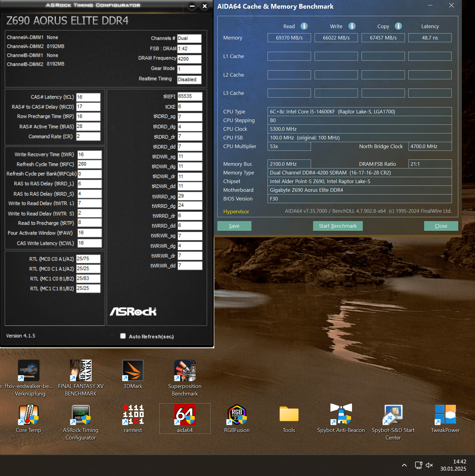Click the Start Benchmark button

[x=338, y=226]
